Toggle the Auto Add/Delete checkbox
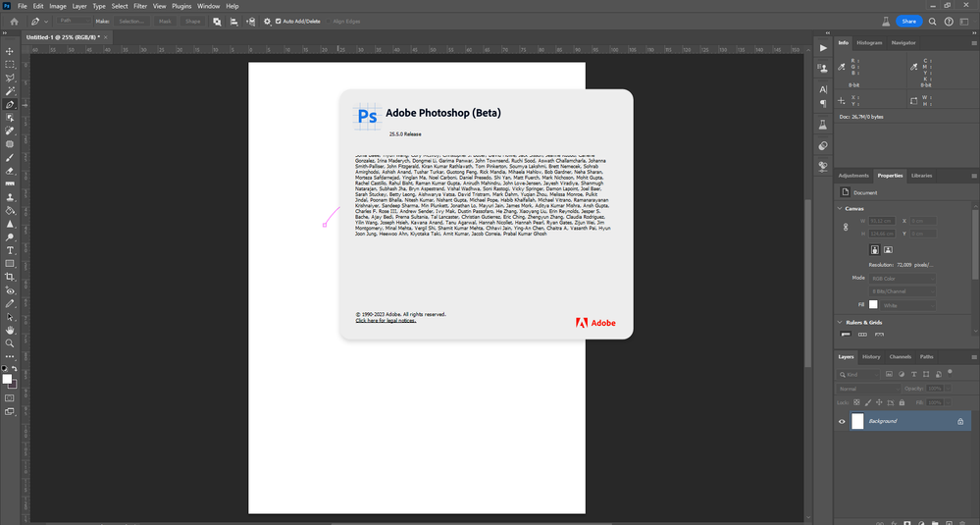The height and width of the screenshot is (525, 980). 279,22
